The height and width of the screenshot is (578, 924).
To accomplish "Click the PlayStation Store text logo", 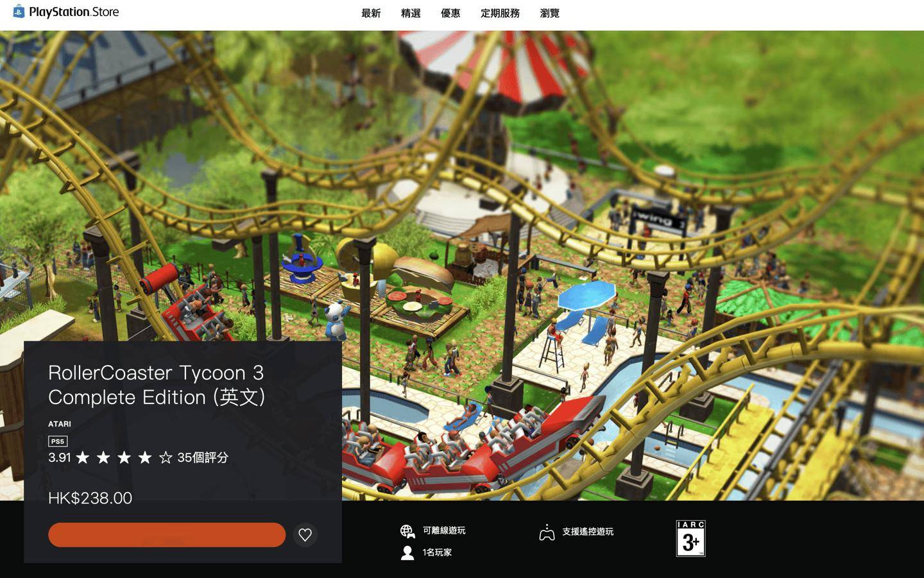I will [x=74, y=12].
